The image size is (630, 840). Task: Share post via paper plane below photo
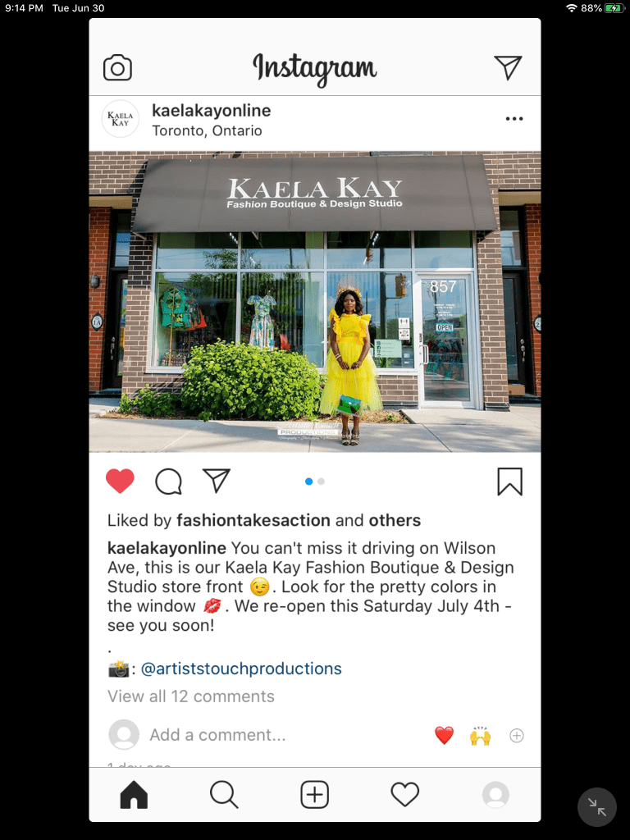tap(217, 481)
